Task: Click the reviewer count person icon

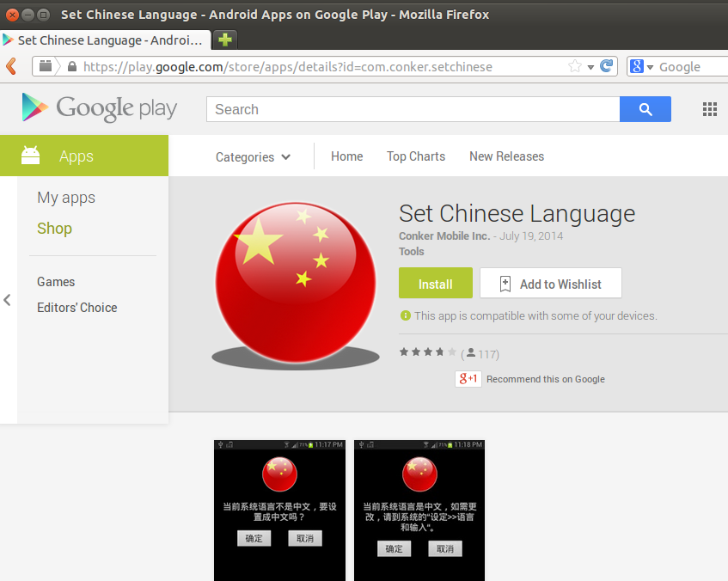Action: (471, 353)
